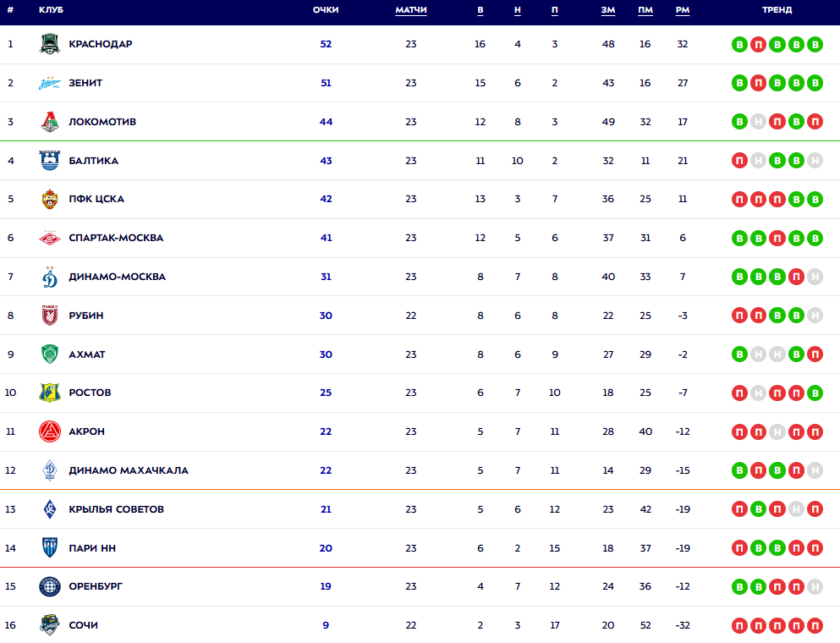The image size is (840, 643).
Task: Click the Zenit club logo
Action: pos(50,83)
